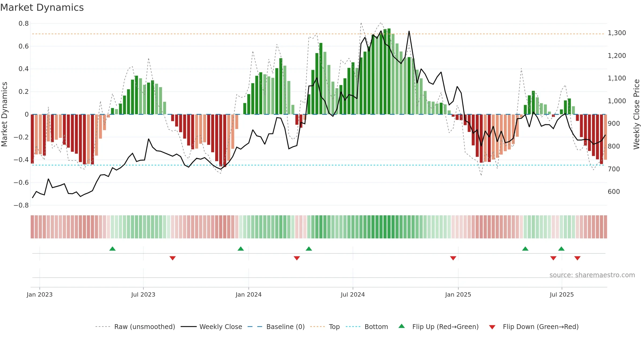
Task: Click the 1,100 price tick on the right axis
Action: [x=617, y=78]
